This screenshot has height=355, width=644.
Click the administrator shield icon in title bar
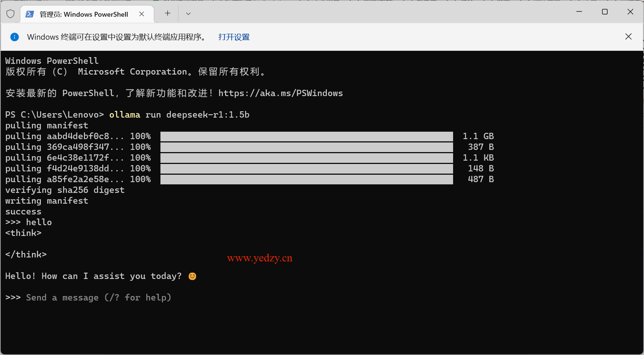tap(10, 14)
